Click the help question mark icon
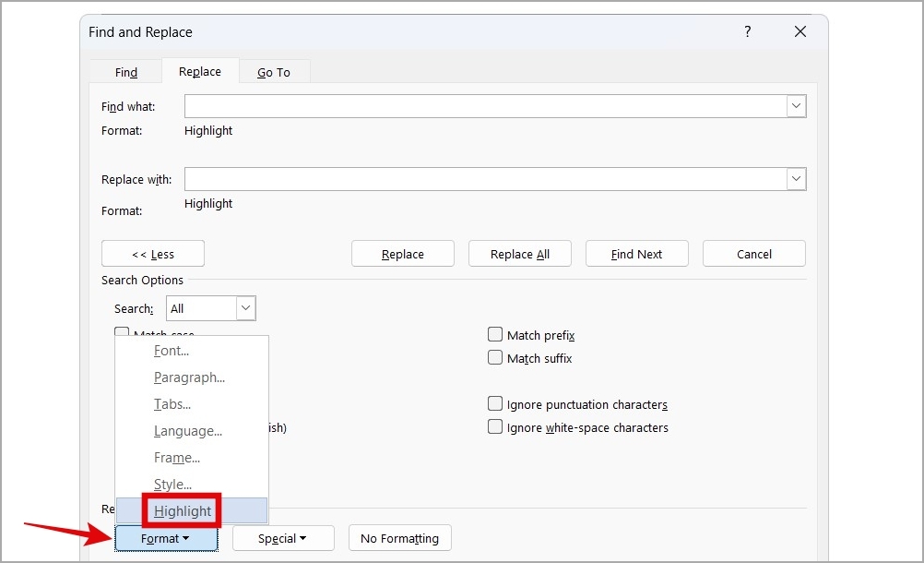The height and width of the screenshot is (563, 924). 747,31
